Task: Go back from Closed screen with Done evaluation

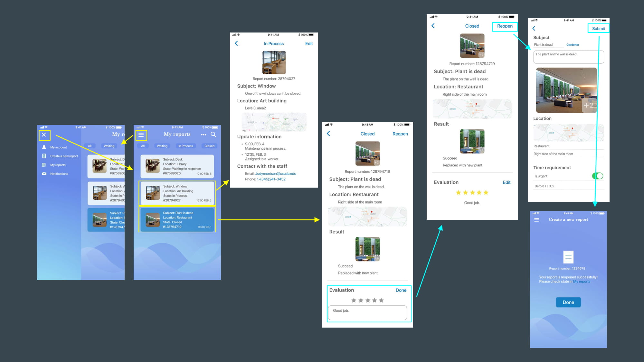Action: tap(328, 134)
